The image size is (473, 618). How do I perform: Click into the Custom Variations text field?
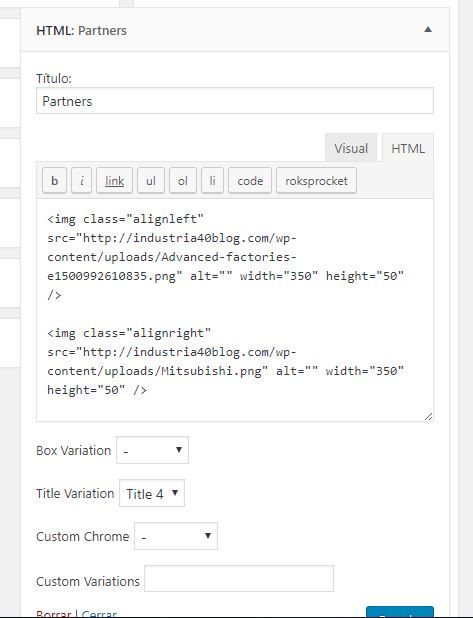pos(239,579)
